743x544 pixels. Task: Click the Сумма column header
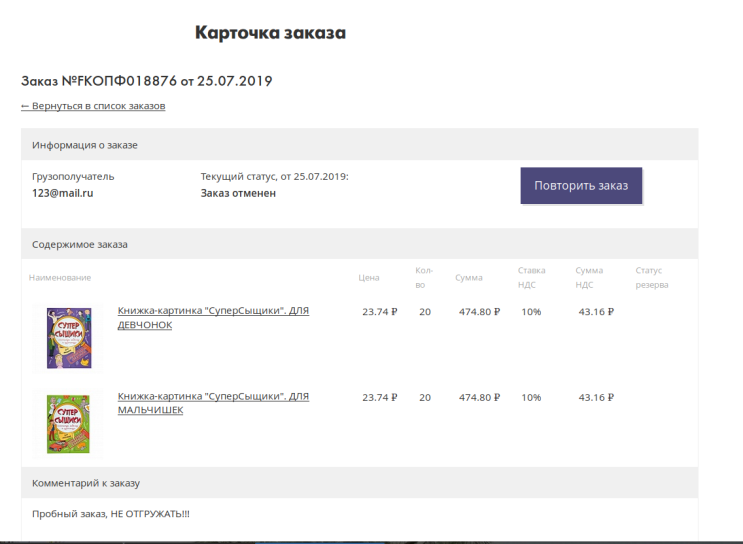469,278
